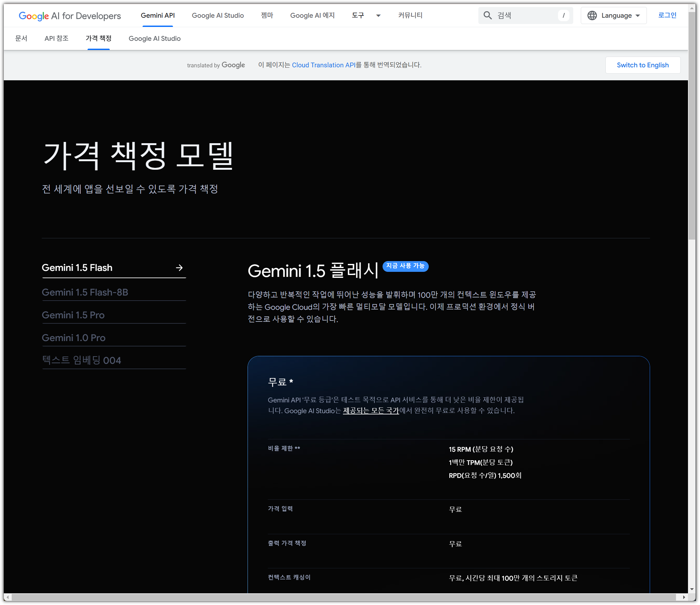This screenshot has height=605, width=700.
Task: Open the 도구 menu item
Action: point(358,15)
